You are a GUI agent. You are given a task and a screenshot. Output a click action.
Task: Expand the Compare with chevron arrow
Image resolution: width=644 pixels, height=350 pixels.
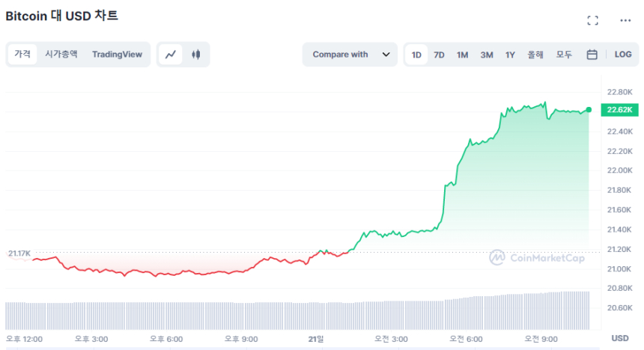(x=386, y=55)
